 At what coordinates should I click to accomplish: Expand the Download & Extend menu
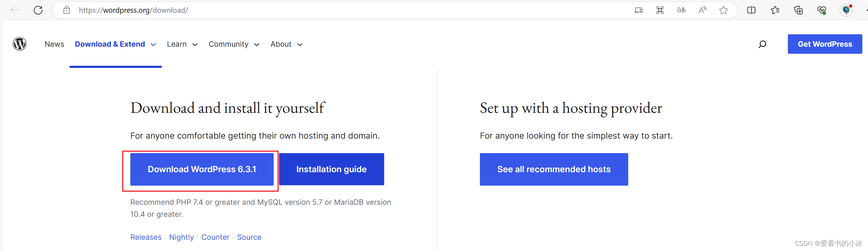115,44
